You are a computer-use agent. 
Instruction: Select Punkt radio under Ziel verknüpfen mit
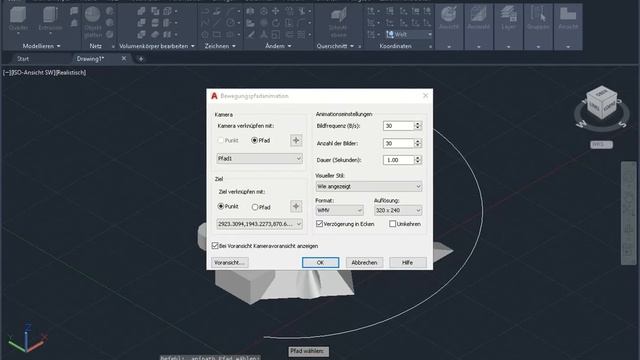pyautogui.click(x=228, y=207)
